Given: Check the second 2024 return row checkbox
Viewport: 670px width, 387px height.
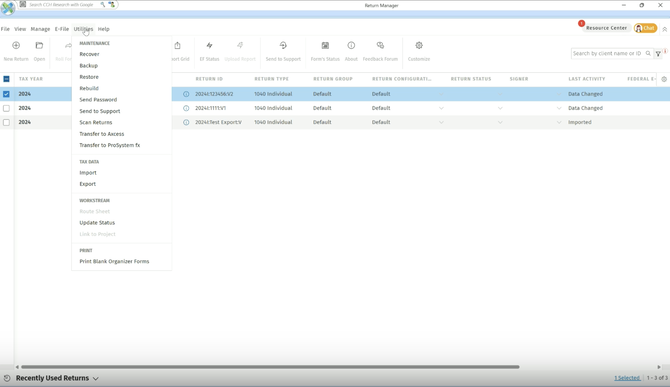Looking at the screenshot, I should (x=6, y=108).
